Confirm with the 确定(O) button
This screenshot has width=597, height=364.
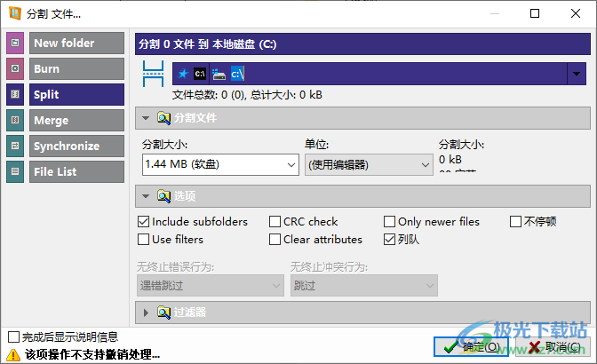(471, 347)
